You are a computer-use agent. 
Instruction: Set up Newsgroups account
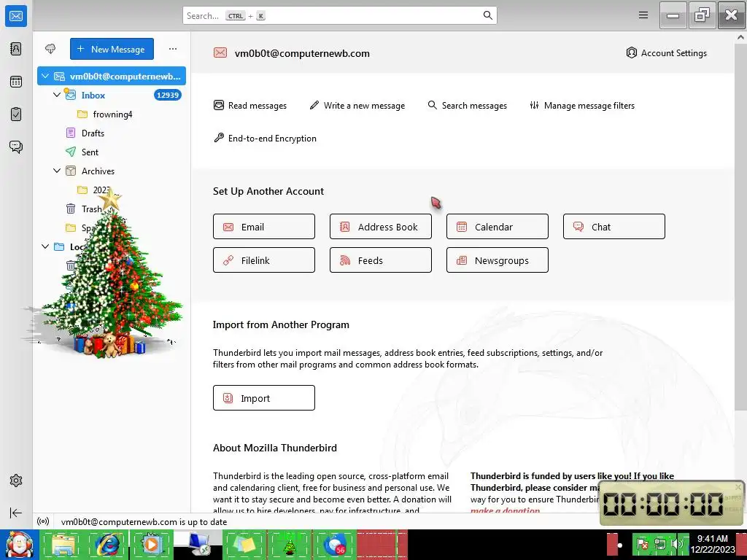click(498, 260)
